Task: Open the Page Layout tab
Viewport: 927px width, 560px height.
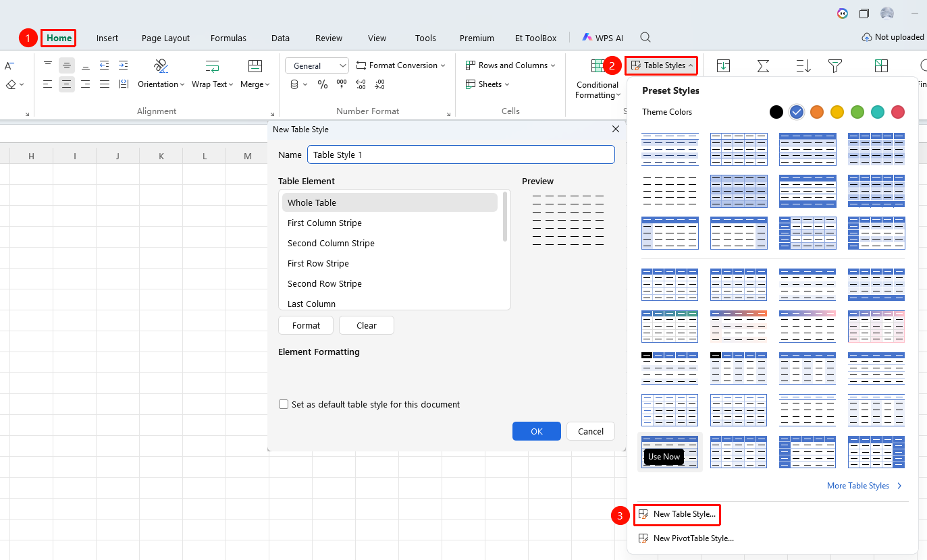Action: pos(165,38)
